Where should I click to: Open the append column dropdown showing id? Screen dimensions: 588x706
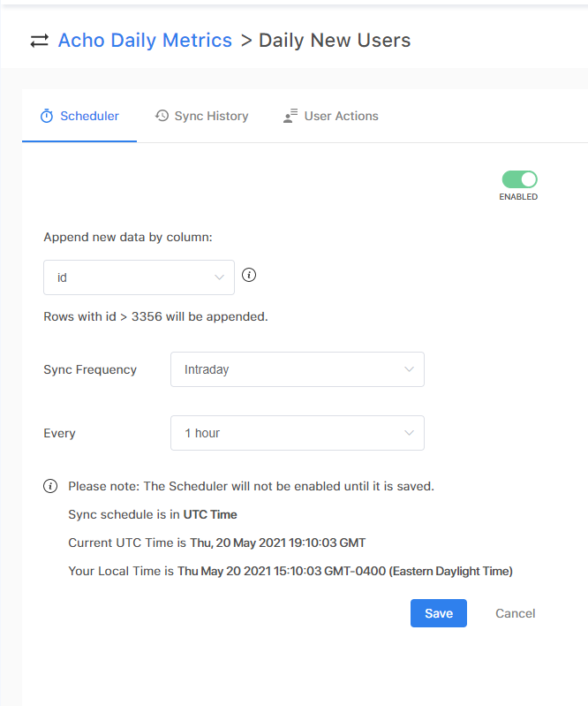pyautogui.click(x=139, y=277)
